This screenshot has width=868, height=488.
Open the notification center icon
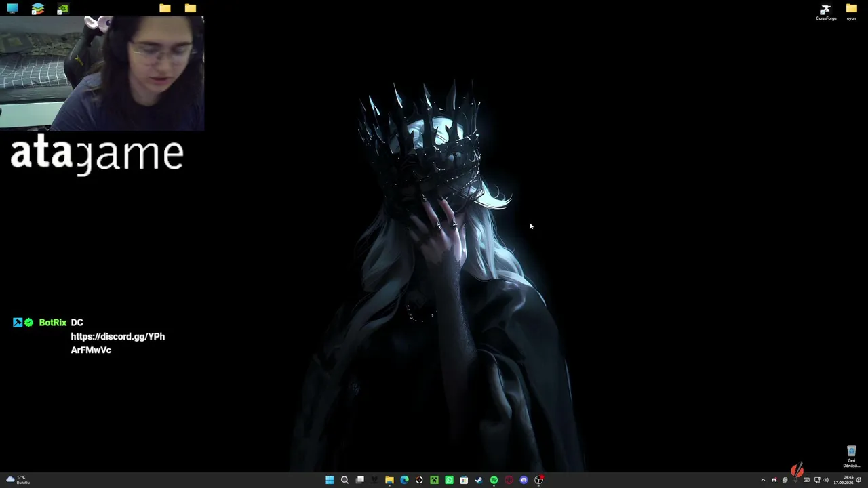tap(859, 480)
